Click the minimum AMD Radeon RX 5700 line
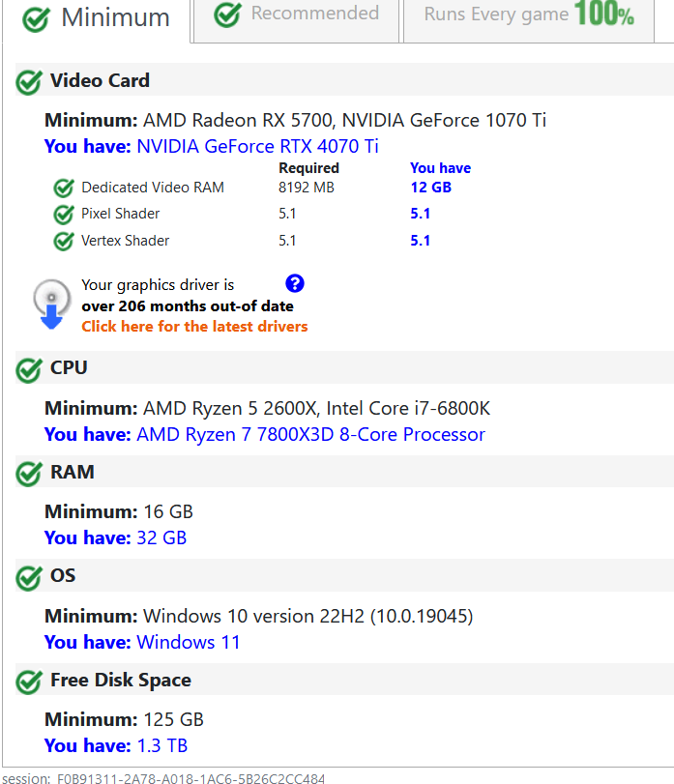The image size is (674, 784). (x=295, y=121)
